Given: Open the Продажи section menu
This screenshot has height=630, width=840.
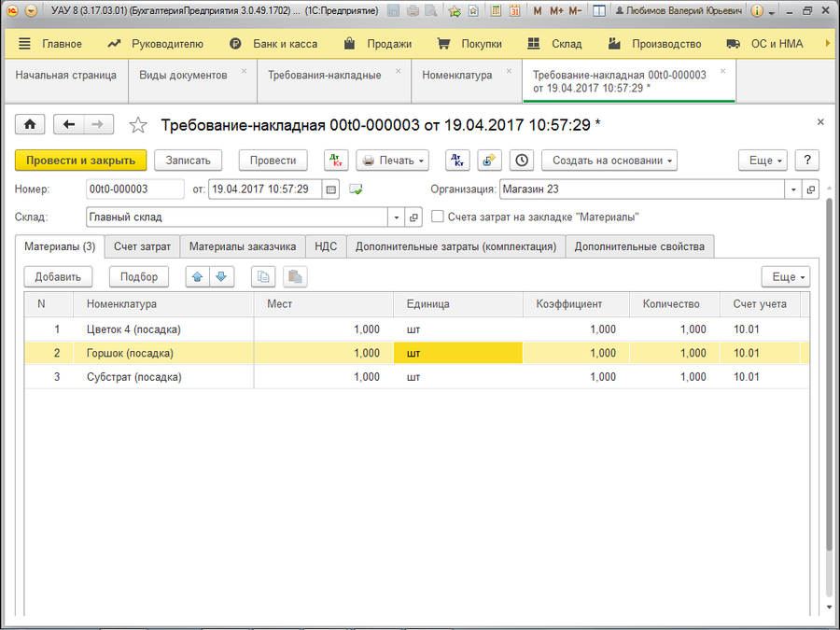Looking at the screenshot, I should pyautogui.click(x=377, y=44).
